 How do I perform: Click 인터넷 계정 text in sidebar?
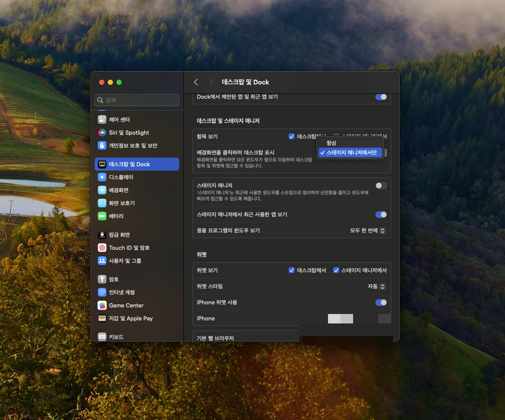click(x=122, y=292)
